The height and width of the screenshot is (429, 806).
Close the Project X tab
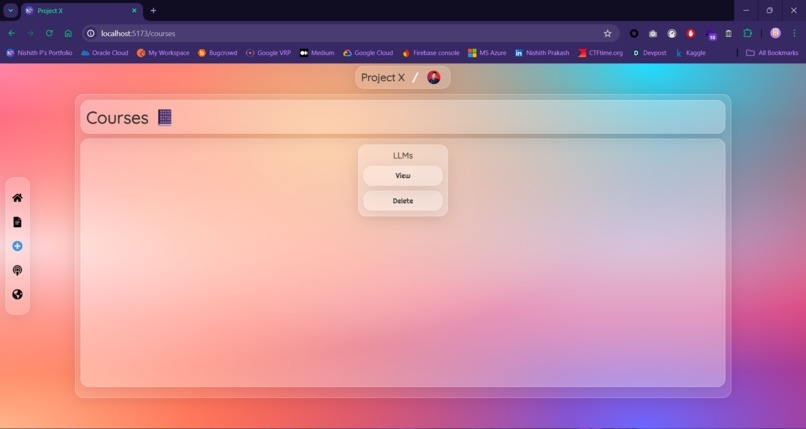(x=134, y=10)
